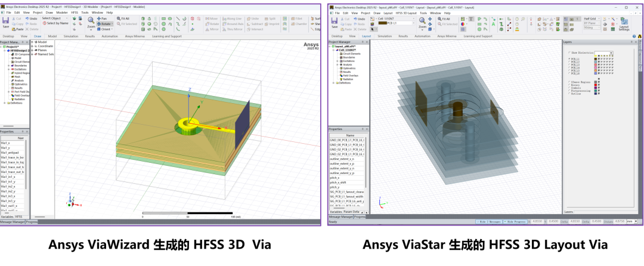
Task: Select PCB_L2 radio button in Layers
Action: pyautogui.click(x=569, y=61)
